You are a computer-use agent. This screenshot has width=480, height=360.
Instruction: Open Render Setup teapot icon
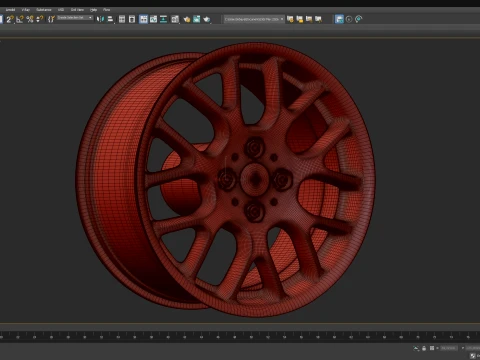coord(187,19)
